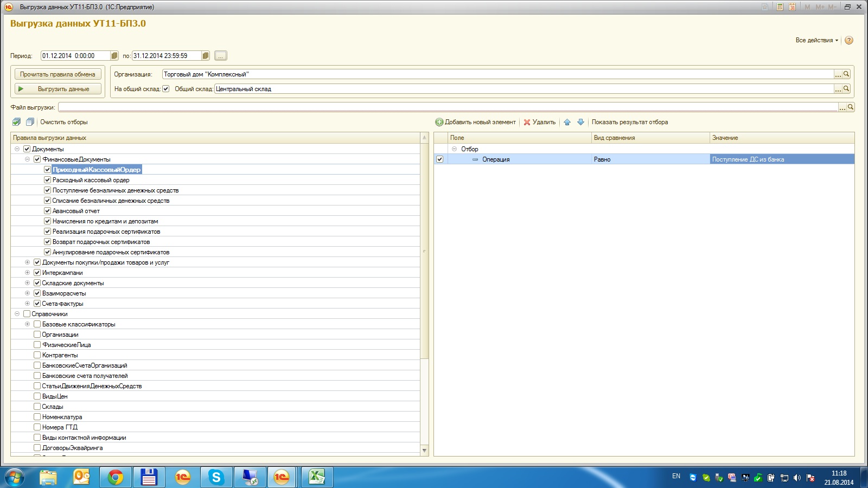Screen dimensions: 868x488
Task: Expand the Интеркампани node
Action: pos(27,273)
